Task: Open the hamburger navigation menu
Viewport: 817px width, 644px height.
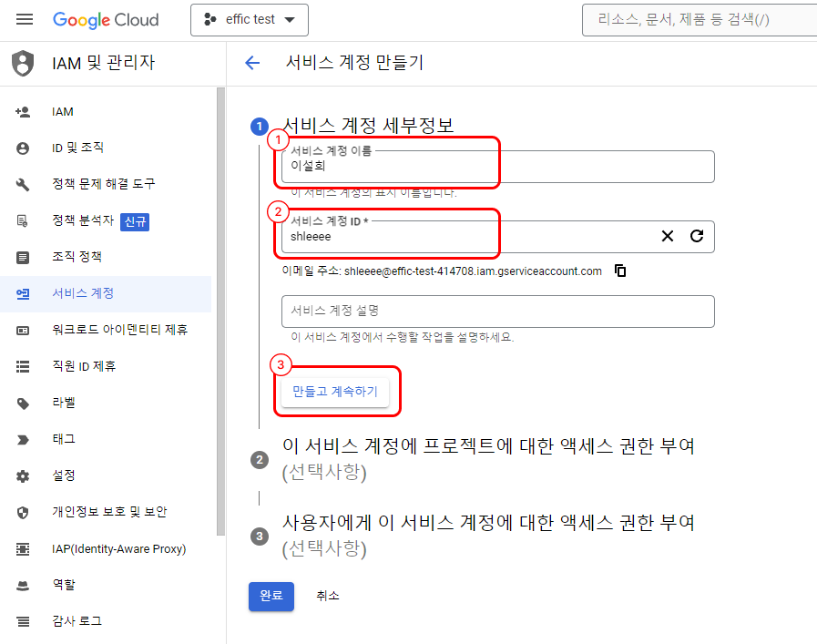Action: click(x=25, y=19)
